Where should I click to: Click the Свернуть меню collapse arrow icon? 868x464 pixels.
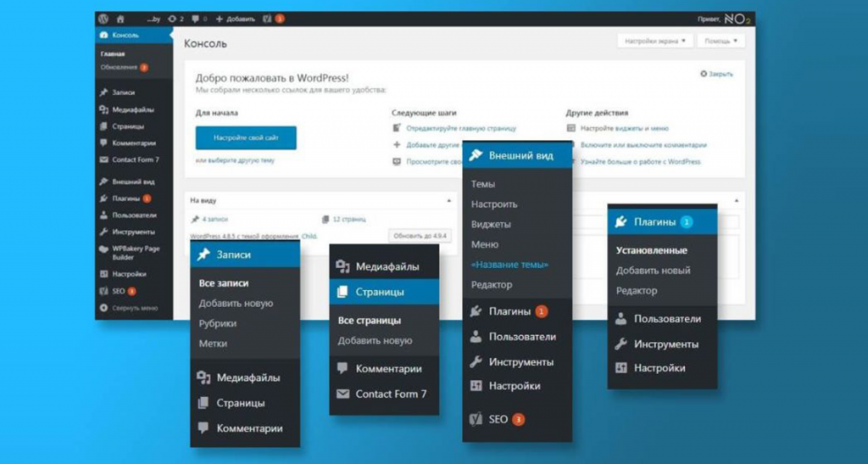[103, 308]
